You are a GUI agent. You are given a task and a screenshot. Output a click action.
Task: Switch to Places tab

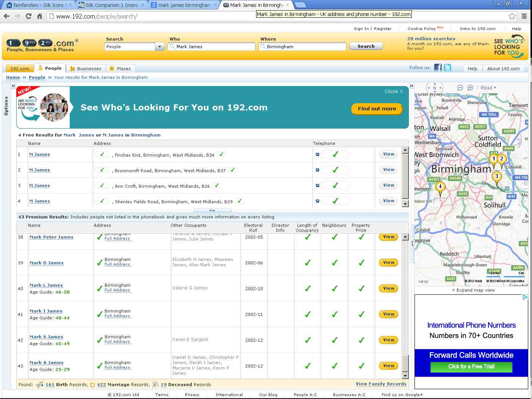[x=120, y=69]
